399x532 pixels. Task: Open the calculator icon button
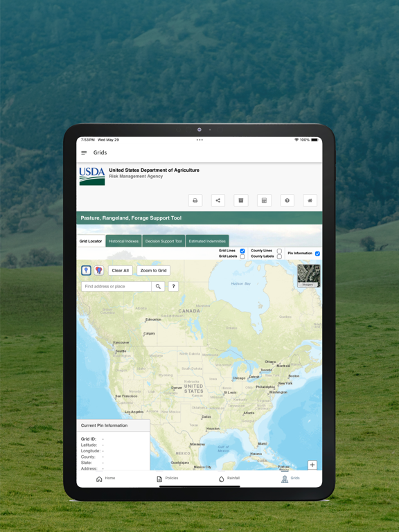point(264,200)
